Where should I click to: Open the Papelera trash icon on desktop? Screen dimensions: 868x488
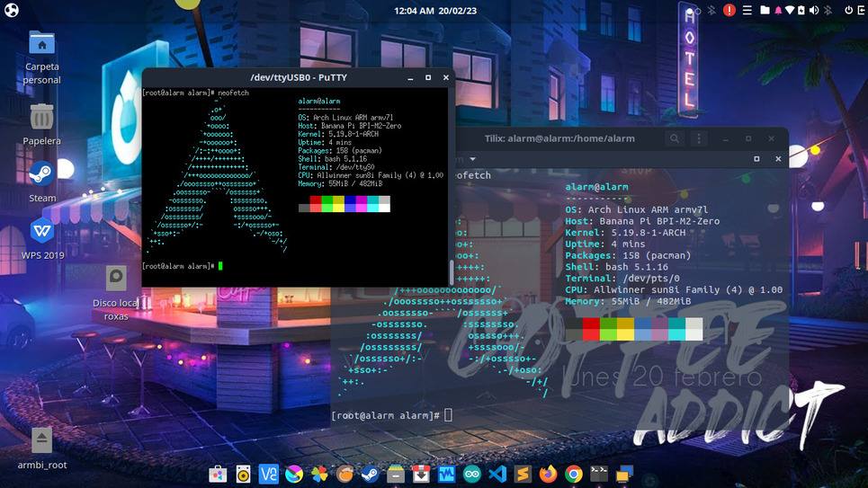[42, 118]
